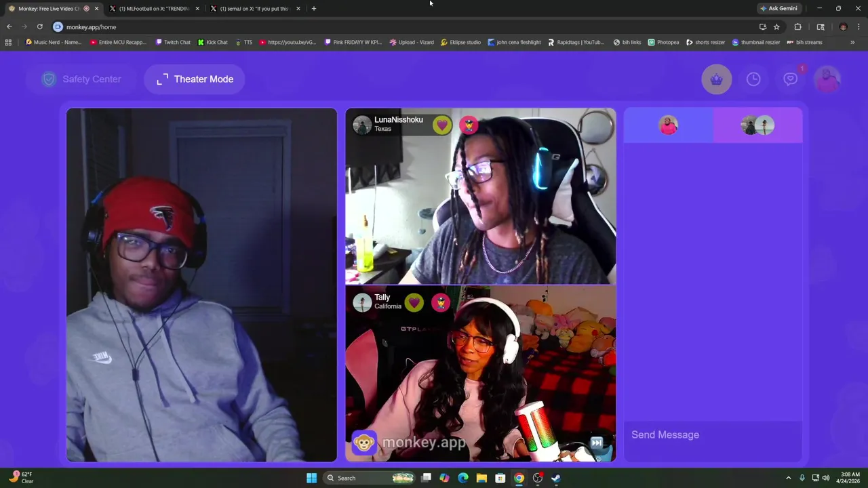This screenshot has width=868, height=488.
Task: Enable Theater Mode
Action: click(x=195, y=79)
